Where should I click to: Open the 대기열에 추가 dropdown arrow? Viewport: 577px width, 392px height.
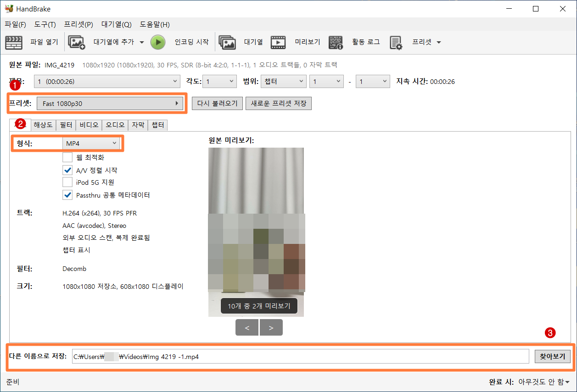141,42
